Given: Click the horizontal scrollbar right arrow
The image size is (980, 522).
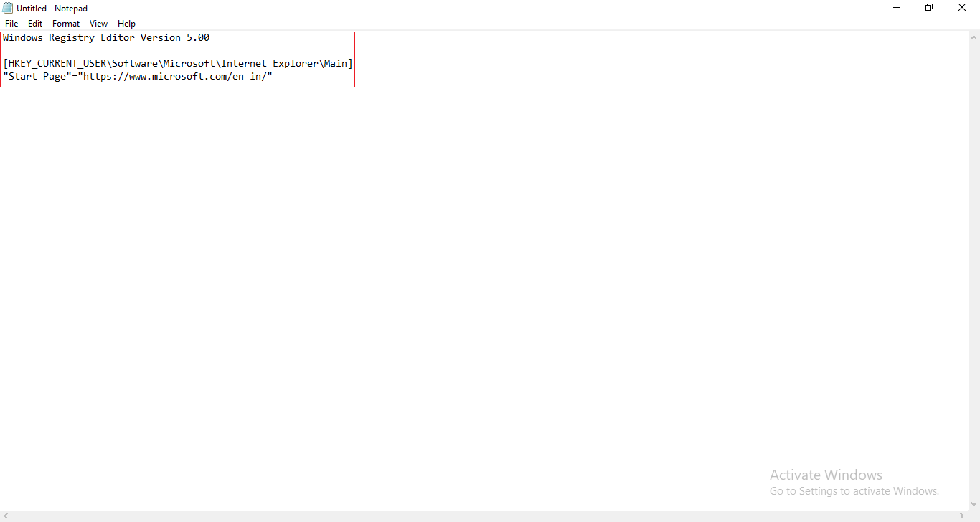Looking at the screenshot, I should 962,516.
